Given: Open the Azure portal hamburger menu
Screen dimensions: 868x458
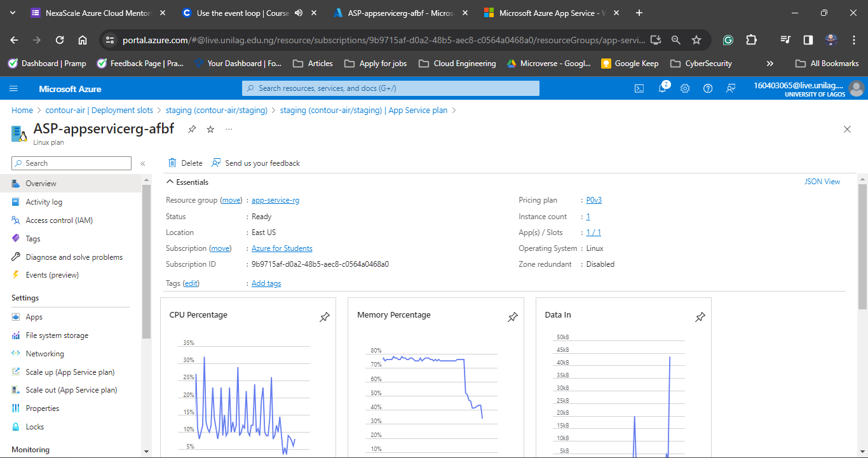Looking at the screenshot, I should coord(14,88).
